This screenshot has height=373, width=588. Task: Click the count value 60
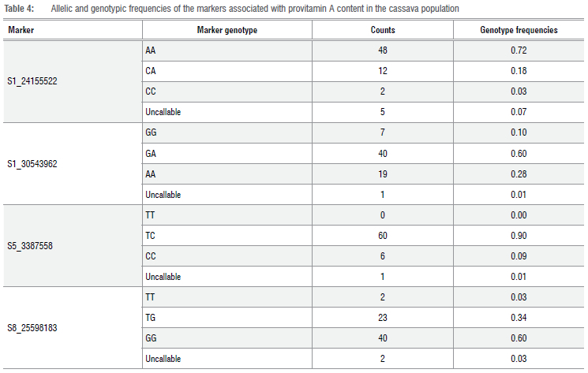coord(383,236)
